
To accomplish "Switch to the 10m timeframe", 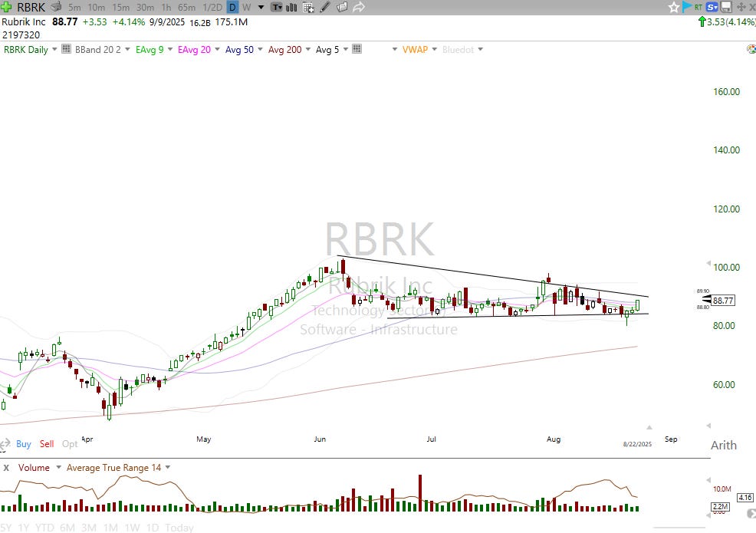I will 97,8.
